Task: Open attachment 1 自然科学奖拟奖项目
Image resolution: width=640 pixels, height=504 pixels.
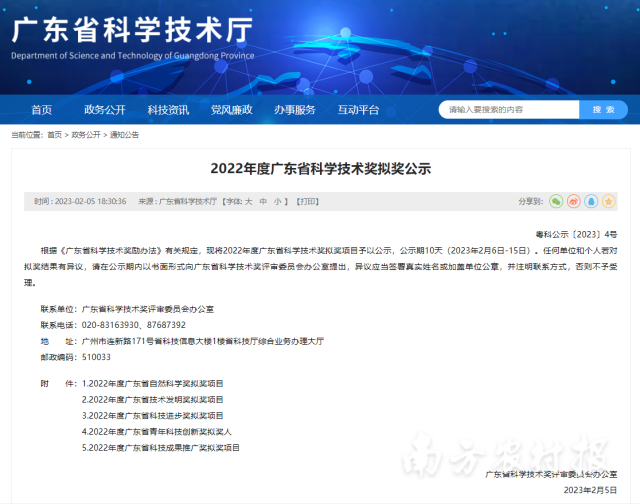Action: (153, 383)
